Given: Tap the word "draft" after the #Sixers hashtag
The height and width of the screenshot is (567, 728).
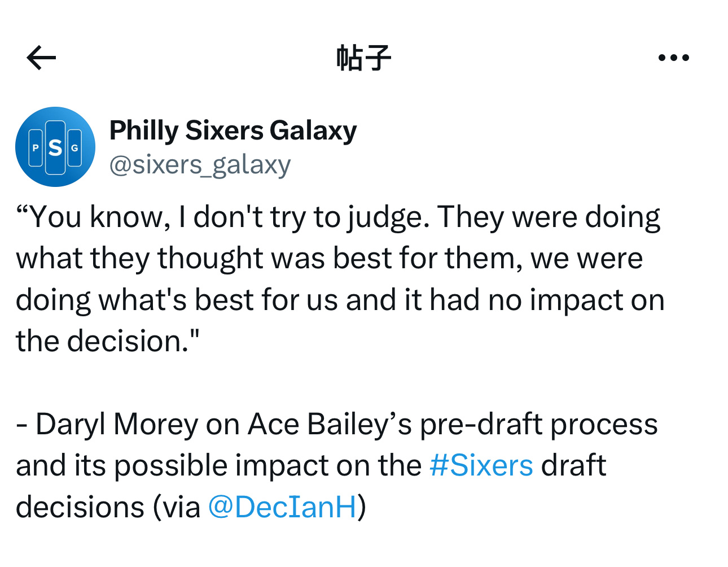Looking at the screenshot, I should click(x=573, y=465).
